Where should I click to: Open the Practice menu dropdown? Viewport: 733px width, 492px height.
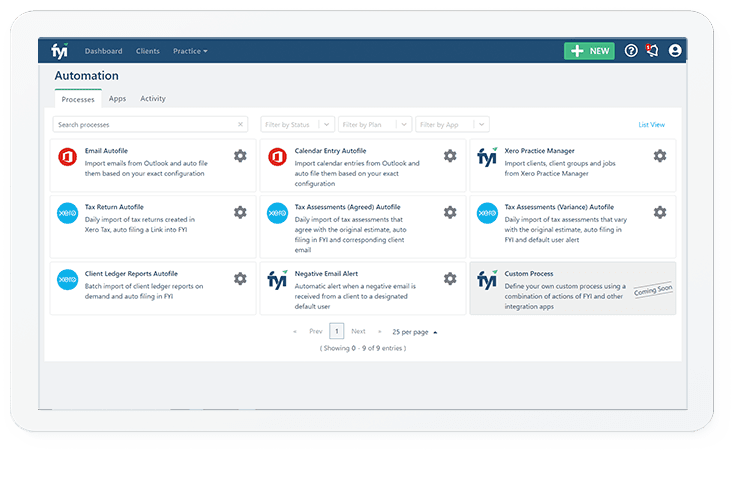[x=190, y=51]
